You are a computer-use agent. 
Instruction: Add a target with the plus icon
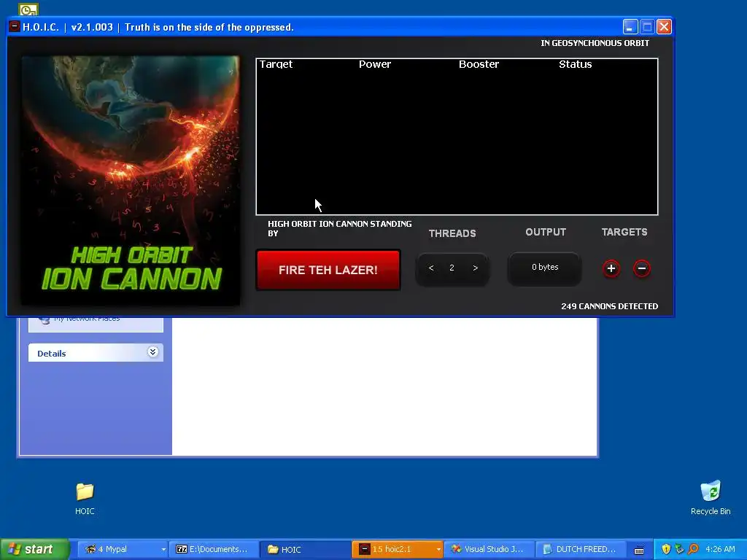click(x=611, y=268)
